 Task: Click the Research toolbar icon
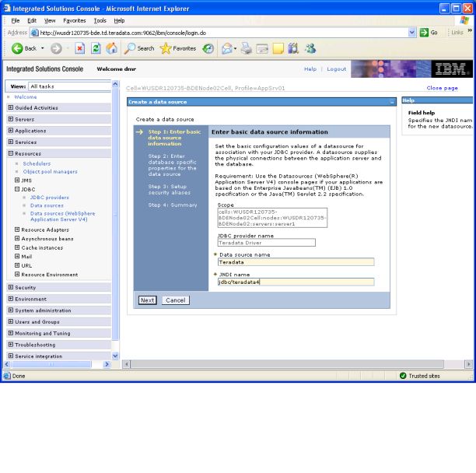tap(293, 48)
